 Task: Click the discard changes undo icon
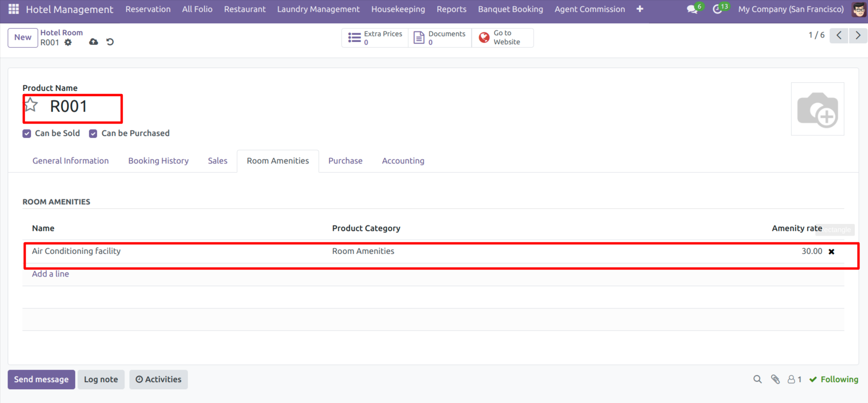pyautogui.click(x=110, y=42)
